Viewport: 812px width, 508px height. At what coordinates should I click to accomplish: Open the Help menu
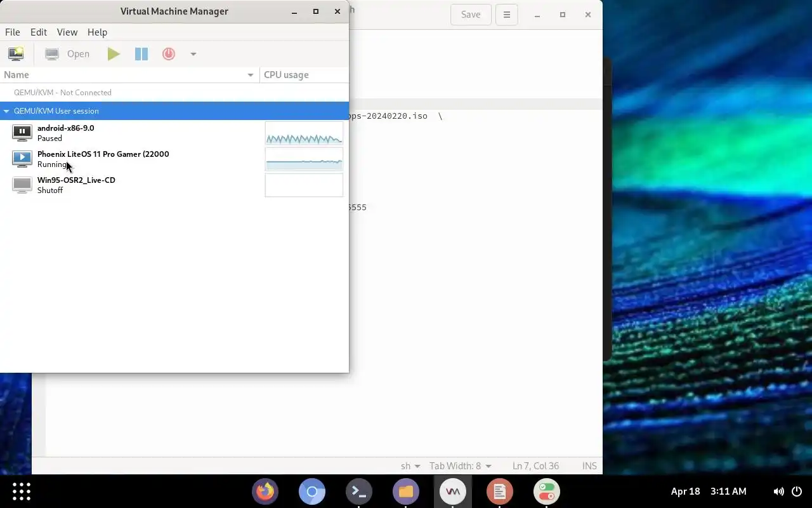(97, 32)
